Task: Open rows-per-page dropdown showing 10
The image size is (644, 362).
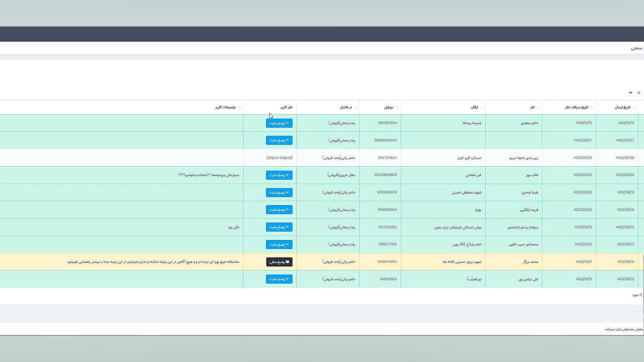Action: 634,93
